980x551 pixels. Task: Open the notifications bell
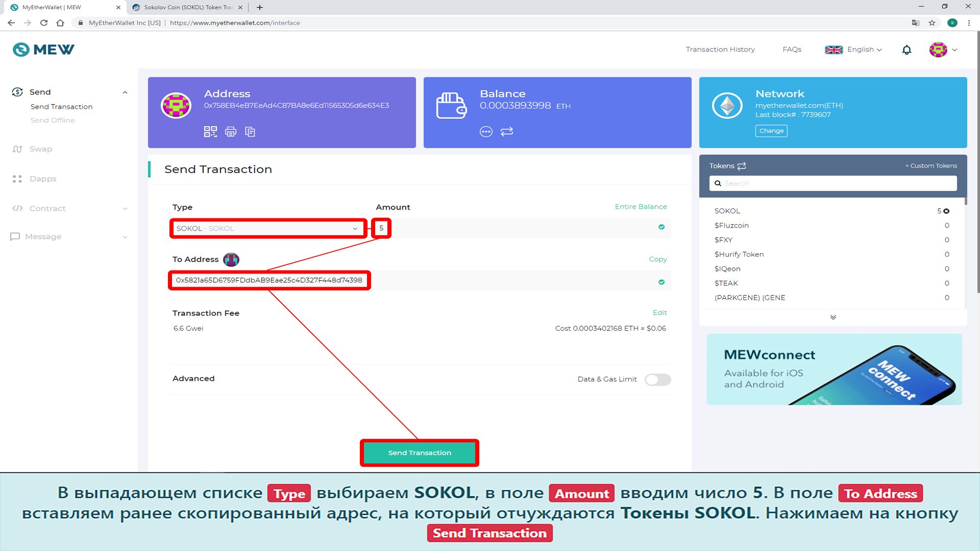tap(906, 49)
